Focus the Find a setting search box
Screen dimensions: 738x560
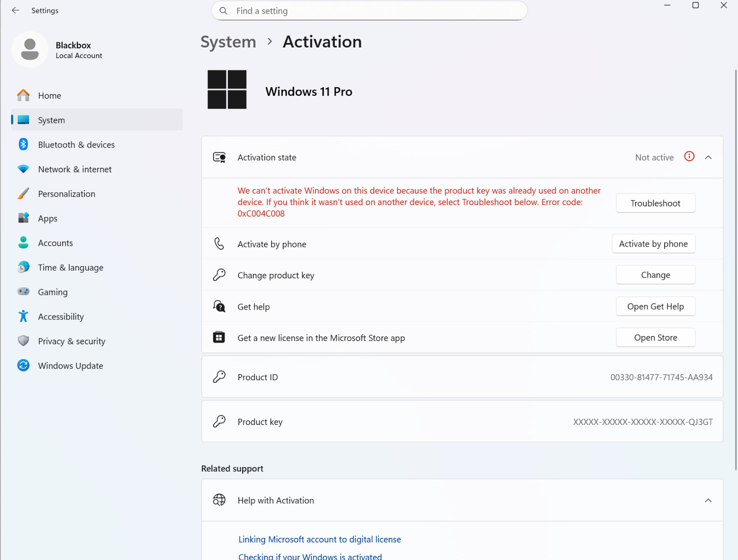[x=369, y=11]
